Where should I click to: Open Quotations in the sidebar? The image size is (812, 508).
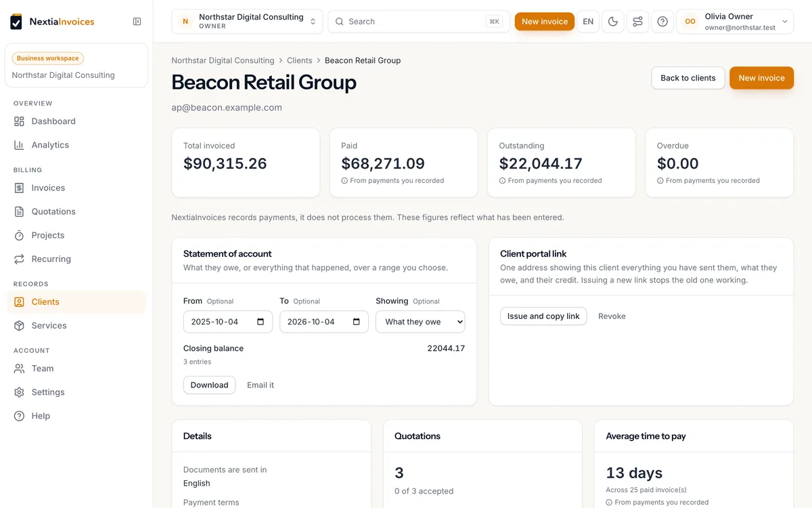click(x=76, y=211)
